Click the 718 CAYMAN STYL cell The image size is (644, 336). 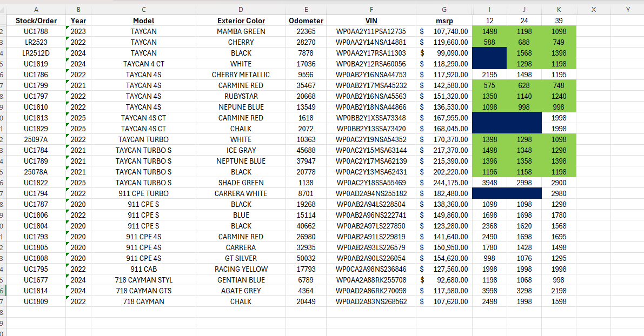(144, 280)
